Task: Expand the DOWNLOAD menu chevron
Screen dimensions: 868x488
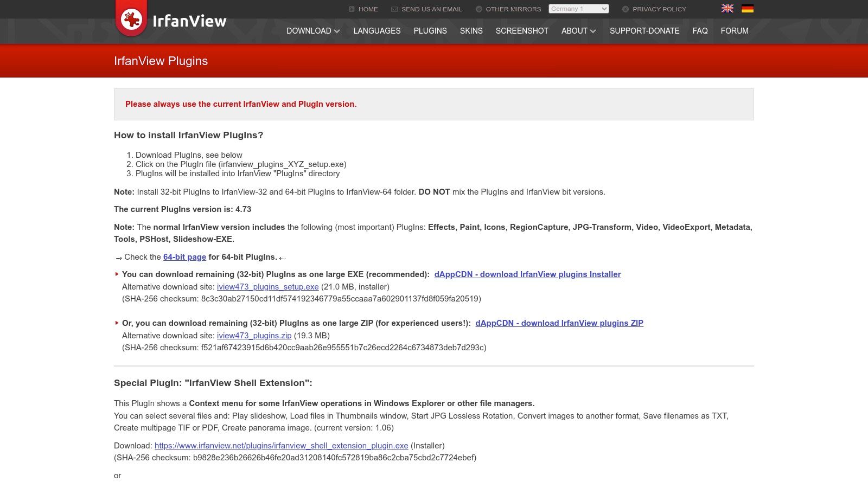Action: coord(336,31)
